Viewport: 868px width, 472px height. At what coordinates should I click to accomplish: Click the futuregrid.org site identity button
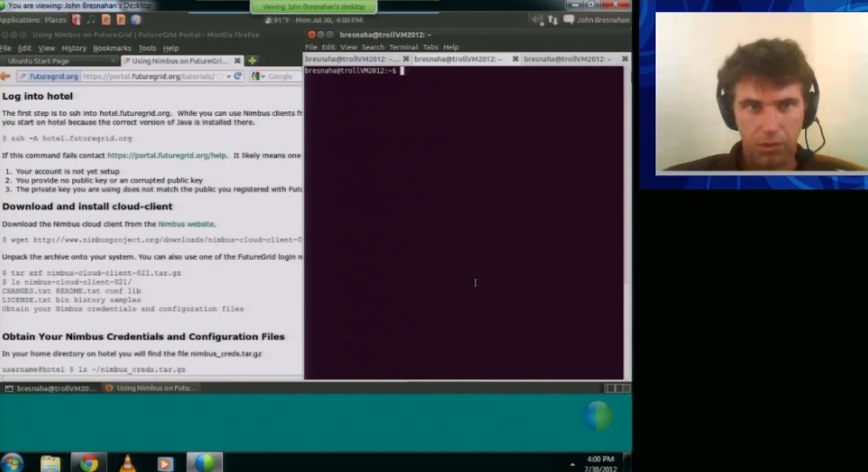pyautogui.click(x=49, y=77)
